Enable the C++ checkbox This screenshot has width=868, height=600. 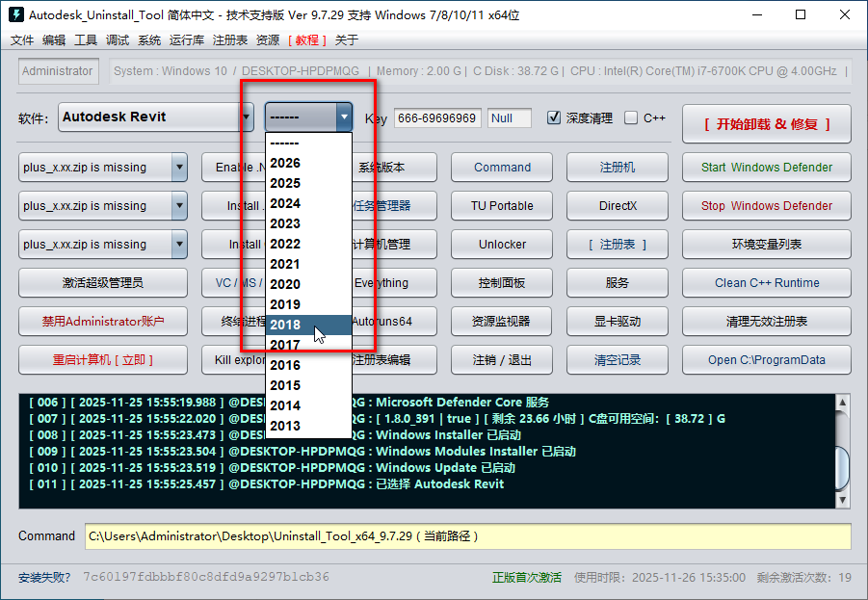point(630,117)
